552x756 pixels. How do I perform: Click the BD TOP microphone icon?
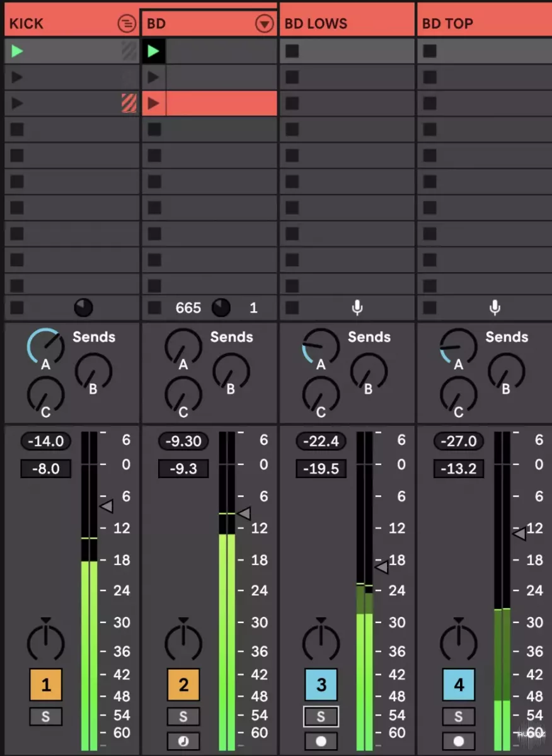click(495, 307)
